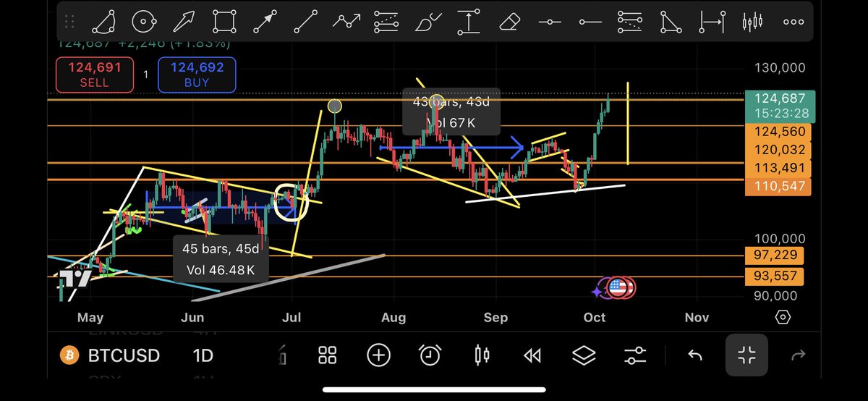Open more drawing tools (three dots)
The height and width of the screenshot is (401, 868).
point(793,22)
